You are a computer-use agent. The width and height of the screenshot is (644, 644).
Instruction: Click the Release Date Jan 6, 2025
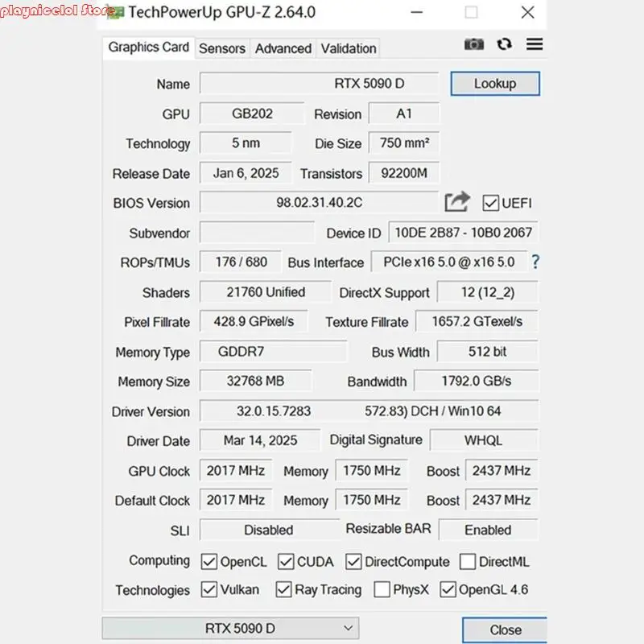(246, 173)
